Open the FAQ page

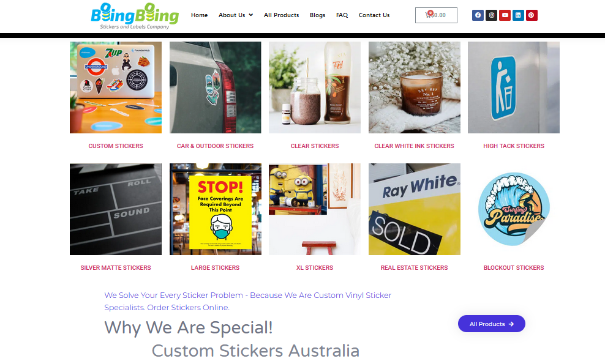point(342,15)
